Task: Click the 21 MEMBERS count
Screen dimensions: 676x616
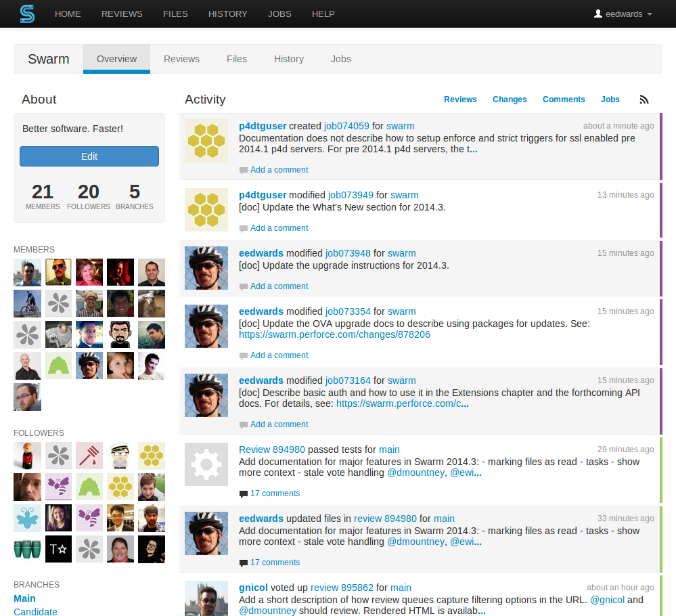Action: point(43,197)
